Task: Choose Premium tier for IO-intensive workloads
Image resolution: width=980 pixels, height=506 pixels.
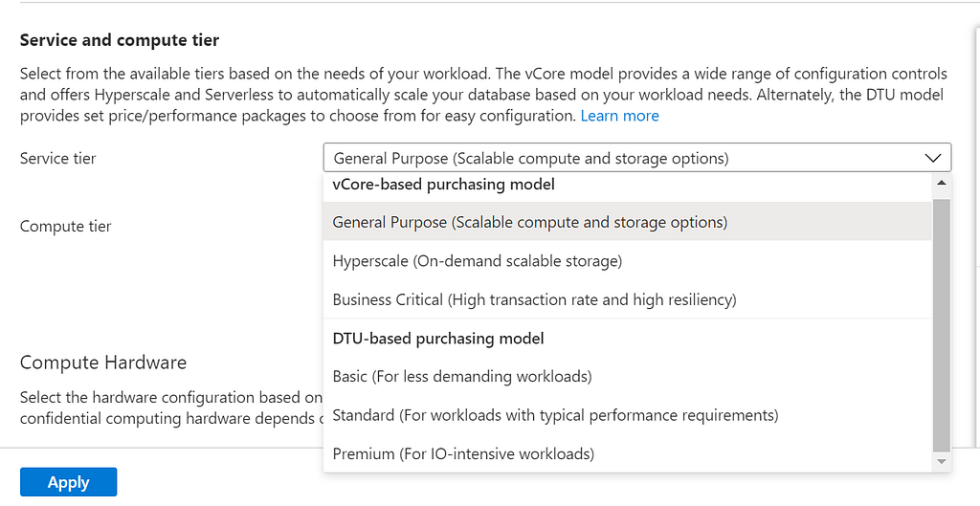Action: 627,452
